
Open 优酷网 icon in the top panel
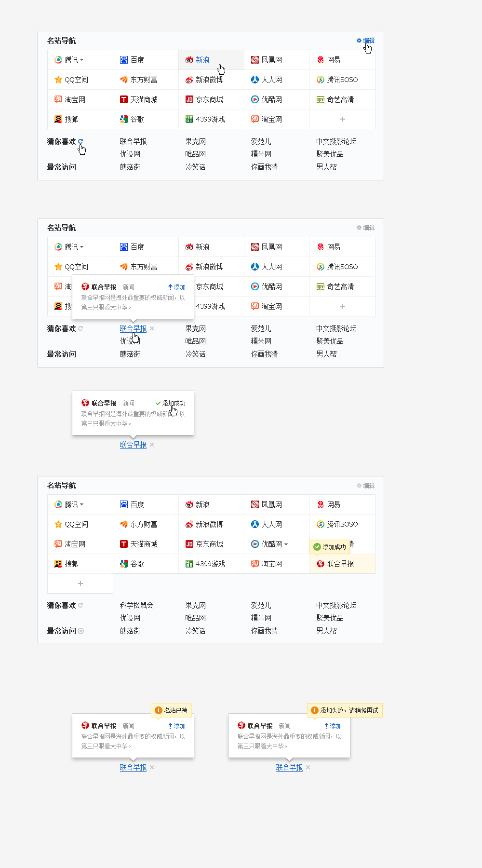coord(255,99)
